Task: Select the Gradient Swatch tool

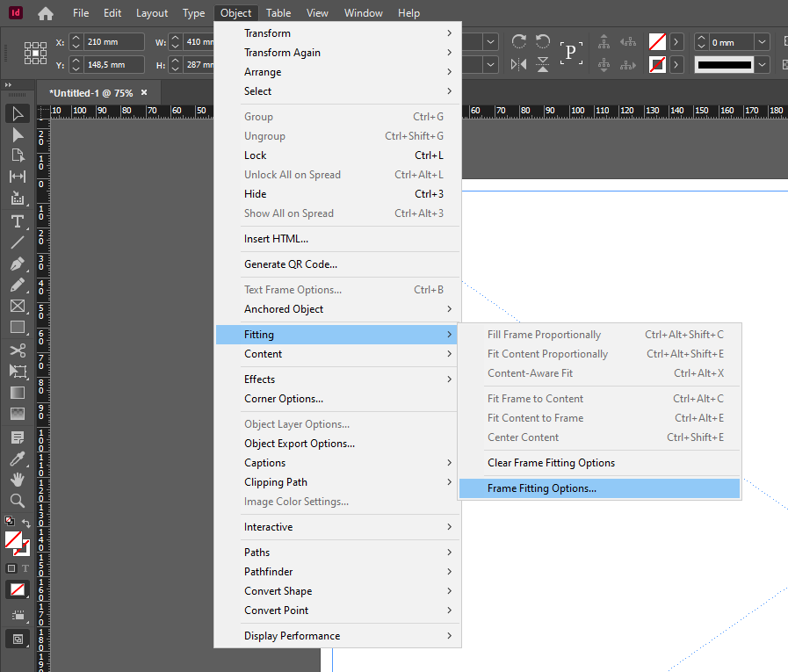Action: (18, 393)
